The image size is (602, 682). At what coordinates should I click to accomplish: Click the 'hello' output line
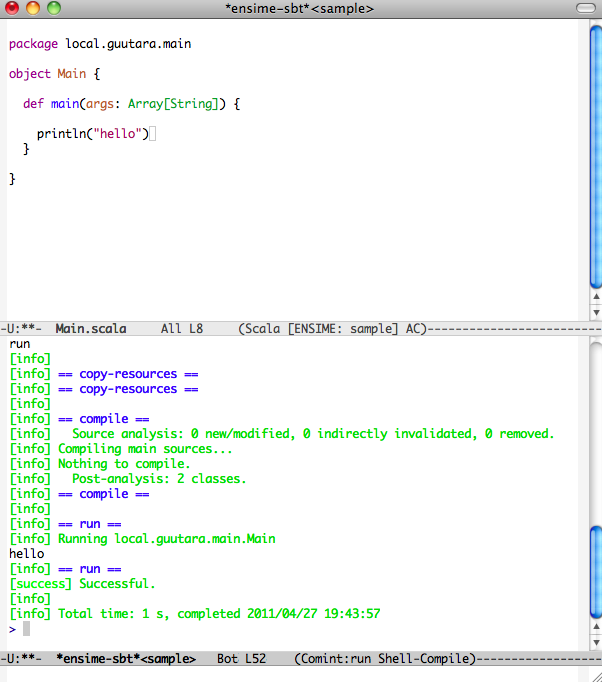click(x=27, y=554)
